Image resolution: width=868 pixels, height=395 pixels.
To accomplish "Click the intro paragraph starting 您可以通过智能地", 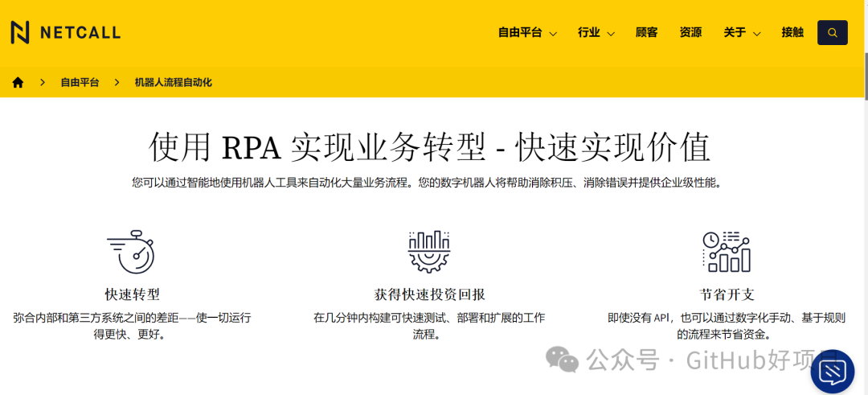I will pos(428,183).
